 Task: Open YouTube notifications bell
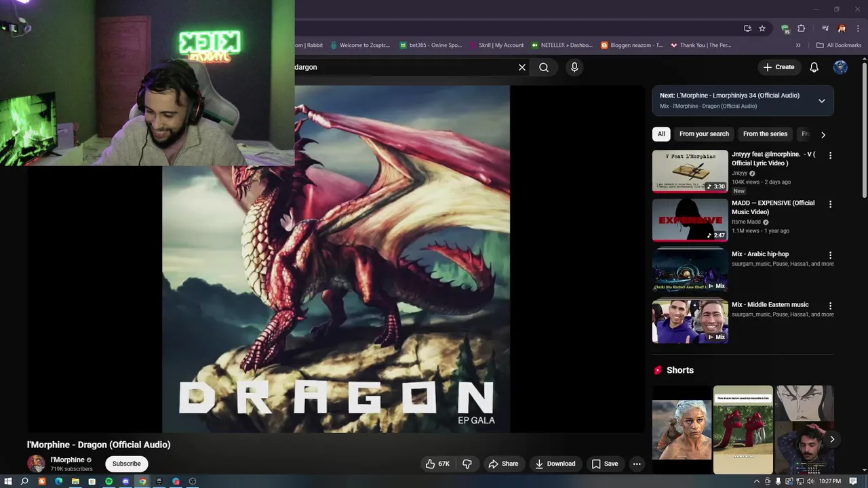tap(814, 67)
